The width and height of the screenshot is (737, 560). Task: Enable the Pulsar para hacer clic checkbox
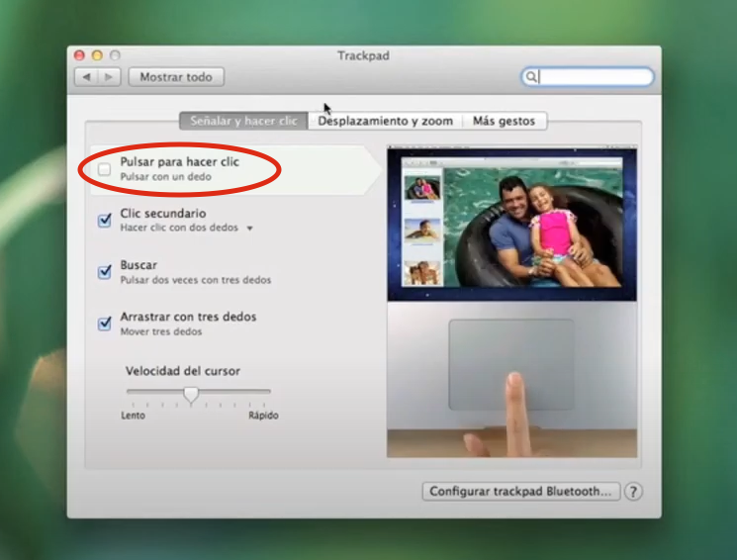tap(105, 169)
